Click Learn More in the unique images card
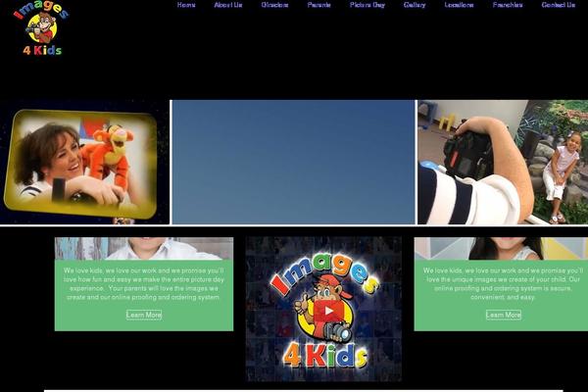Screen dimensions: 588x392 (504, 315)
